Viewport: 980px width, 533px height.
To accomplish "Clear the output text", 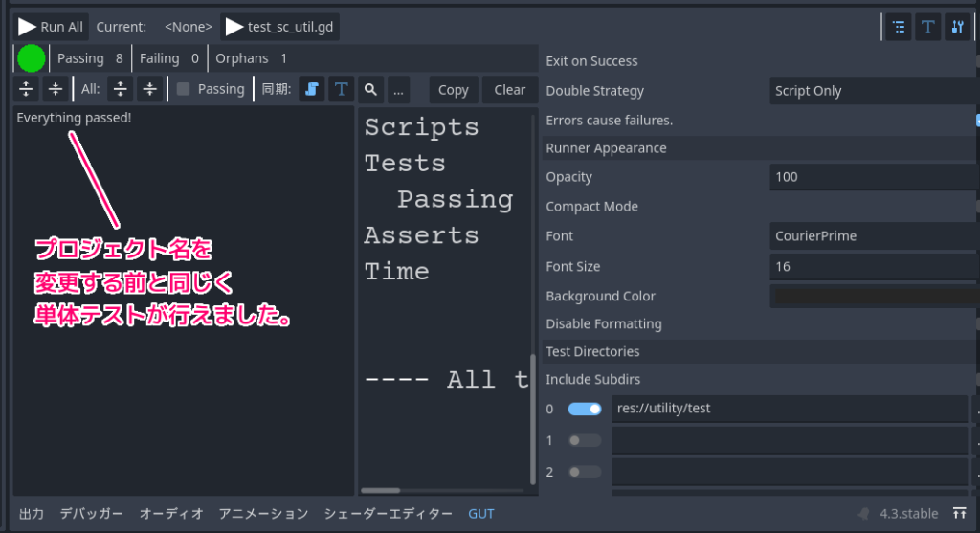I will point(509,89).
